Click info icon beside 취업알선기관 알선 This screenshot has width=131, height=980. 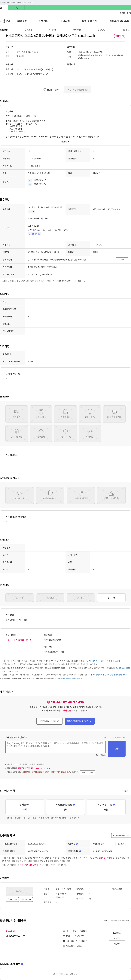tap(74, 805)
